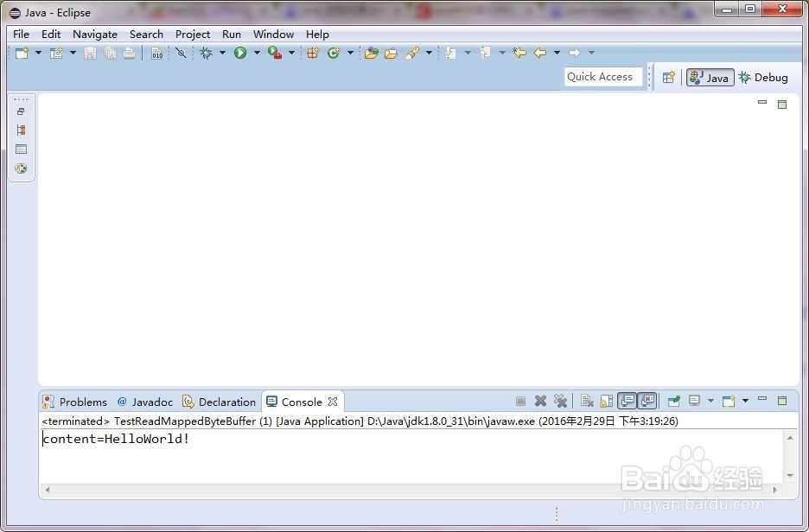Switch to the Debug perspective
809x532 pixels.
click(x=763, y=78)
